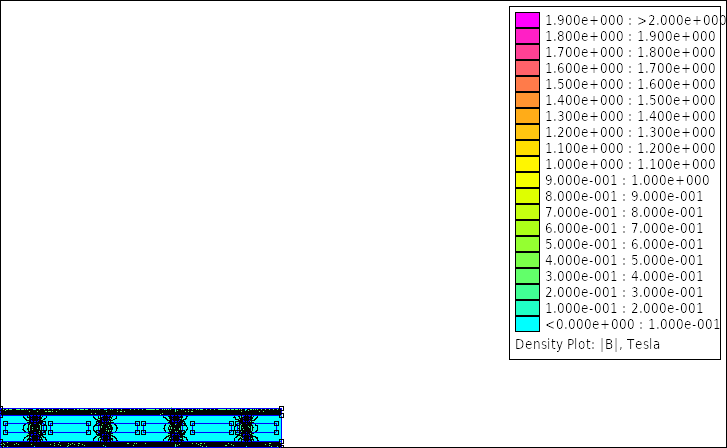Viewport: 727px width, 448px height.
Task: Click the swatch beside 7.000e-001 : 8.000e-001
Action: 528,212
